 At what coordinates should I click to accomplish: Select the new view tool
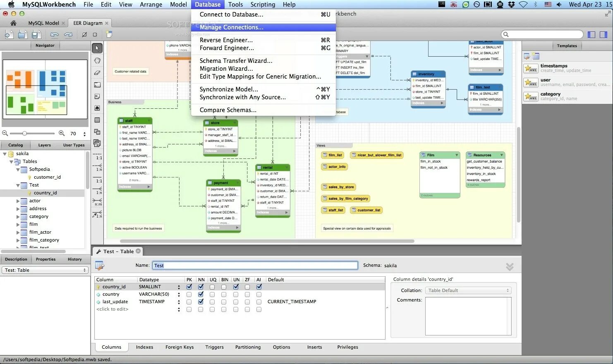point(97,132)
